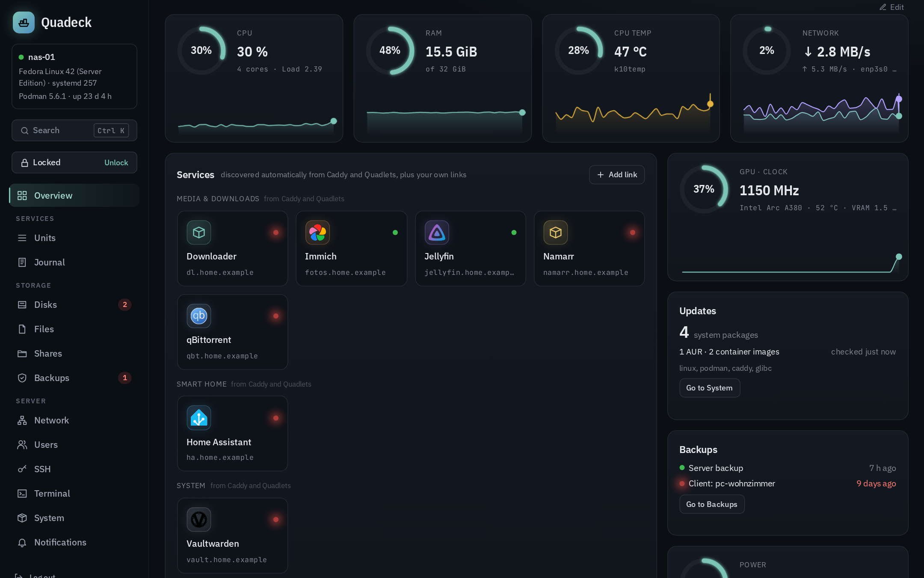Screen dimensions: 924x578
Task: Click the Backups shield icon in sidebar
Action: coord(22,378)
